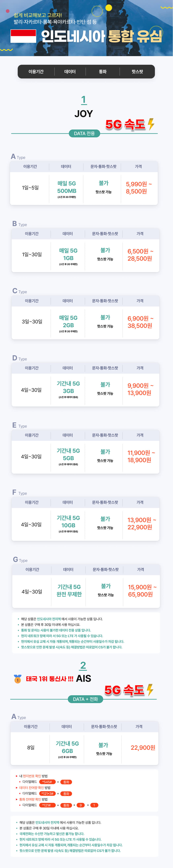Tap the *121*3# dial code pill
The height and width of the screenshot is (868, 173).
click(x=47, y=793)
